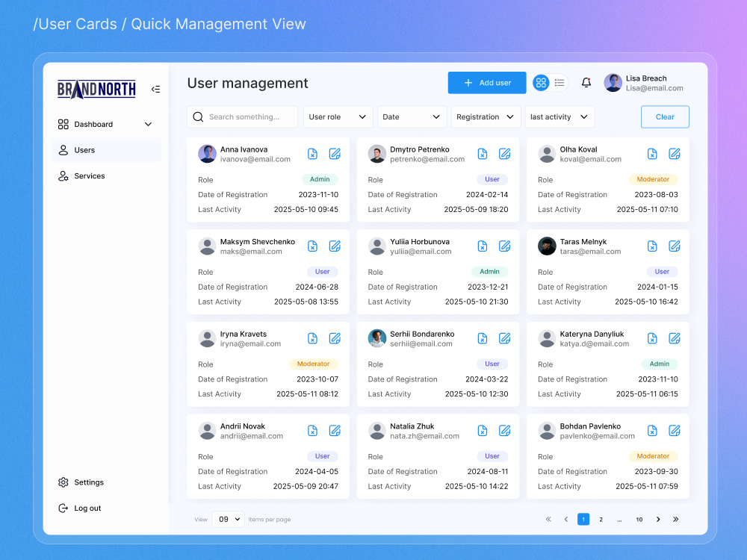Screen dimensions: 747x560
Task: Go to page 10
Action: pos(639,519)
